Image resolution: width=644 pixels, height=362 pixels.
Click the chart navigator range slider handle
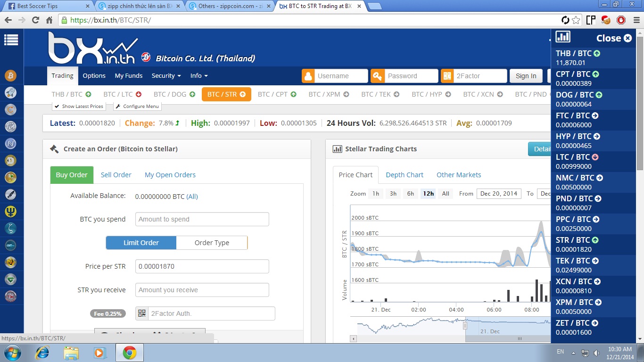pos(465,326)
